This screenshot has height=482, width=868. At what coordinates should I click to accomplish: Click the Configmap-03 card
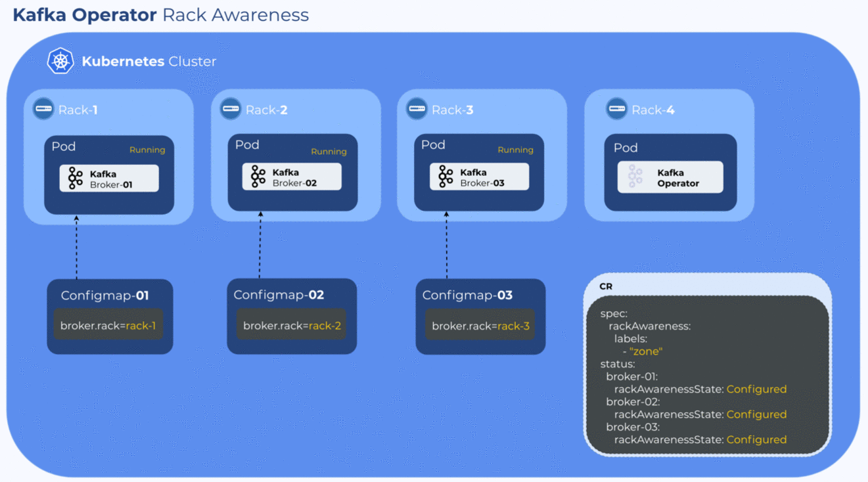(480, 316)
